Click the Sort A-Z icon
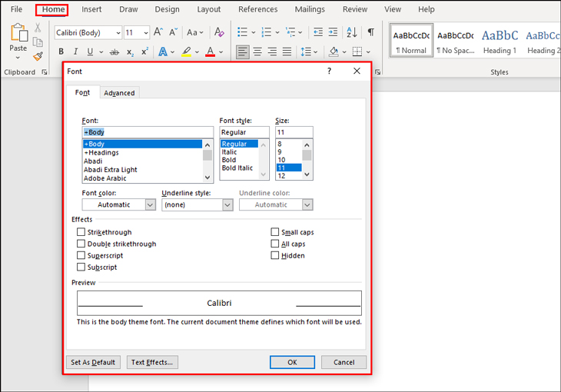Image resolution: width=561 pixels, height=392 pixels. click(351, 32)
